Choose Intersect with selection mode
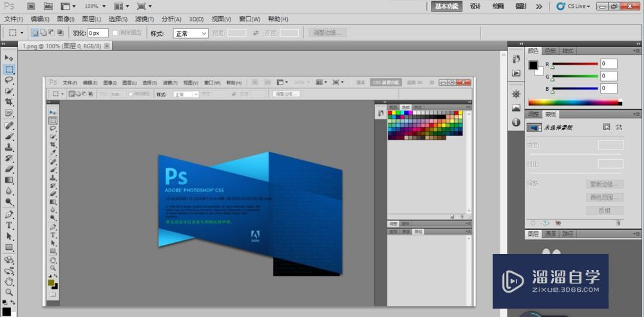This screenshot has width=644, height=317. tap(61, 33)
